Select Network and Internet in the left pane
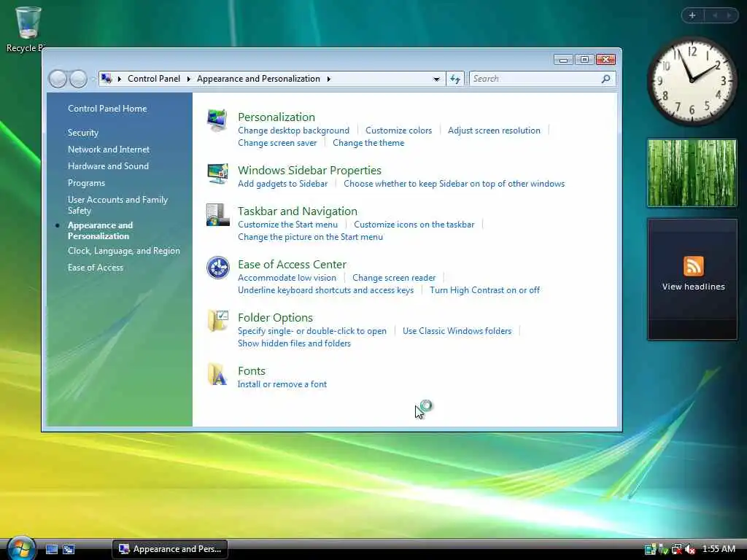747x560 pixels. point(109,149)
